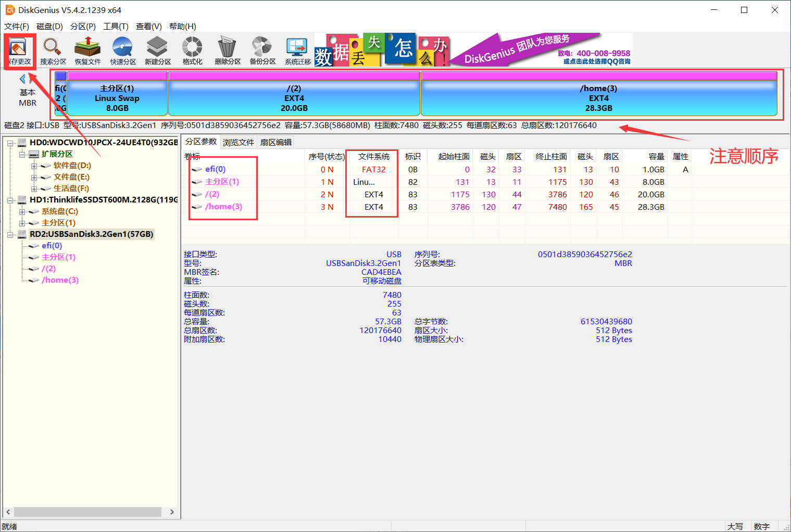Image resolution: width=791 pixels, height=532 pixels.
Task: Click the 数字 indicator in status bar
Action: pos(761,526)
